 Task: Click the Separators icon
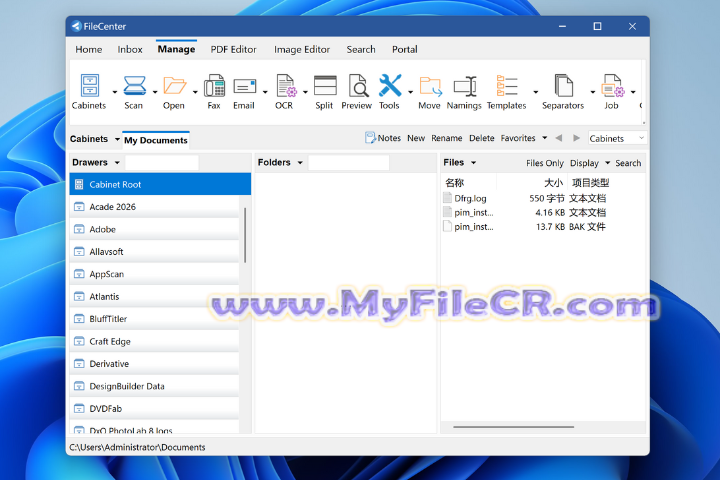pyautogui.click(x=563, y=85)
